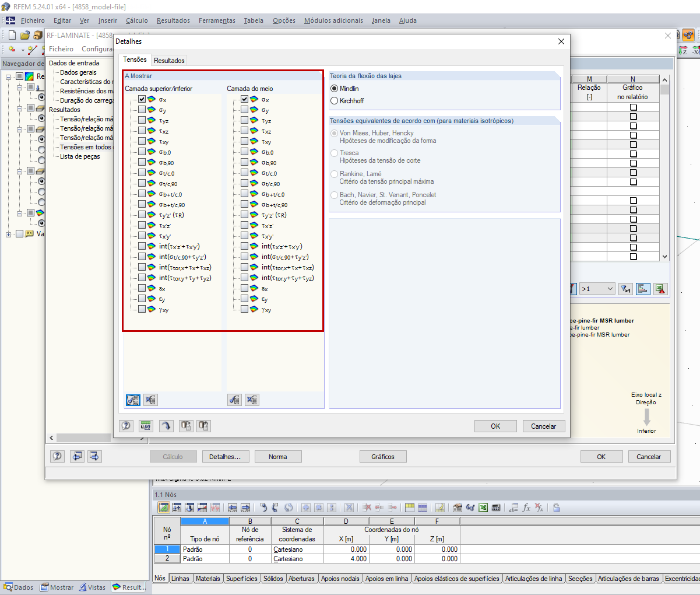Collapse the Re node in navigator tree

coord(9,76)
